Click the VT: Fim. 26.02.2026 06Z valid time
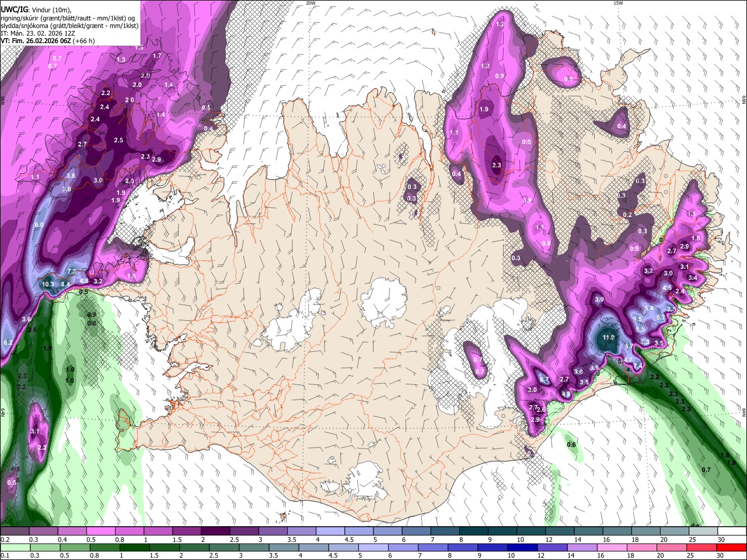Viewport: 747px width, 560px height. pyautogui.click(x=48, y=41)
